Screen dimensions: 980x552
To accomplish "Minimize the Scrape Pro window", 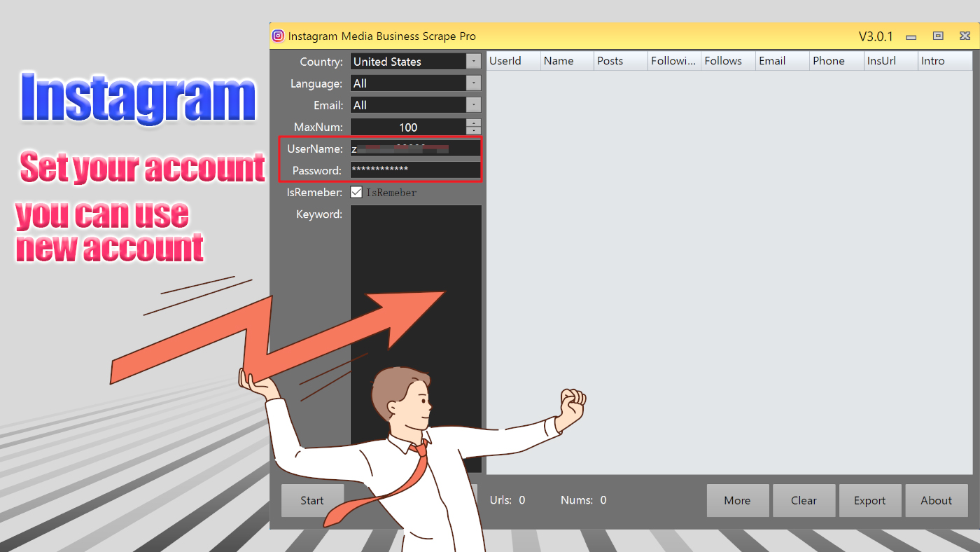I will coord(911,36).
